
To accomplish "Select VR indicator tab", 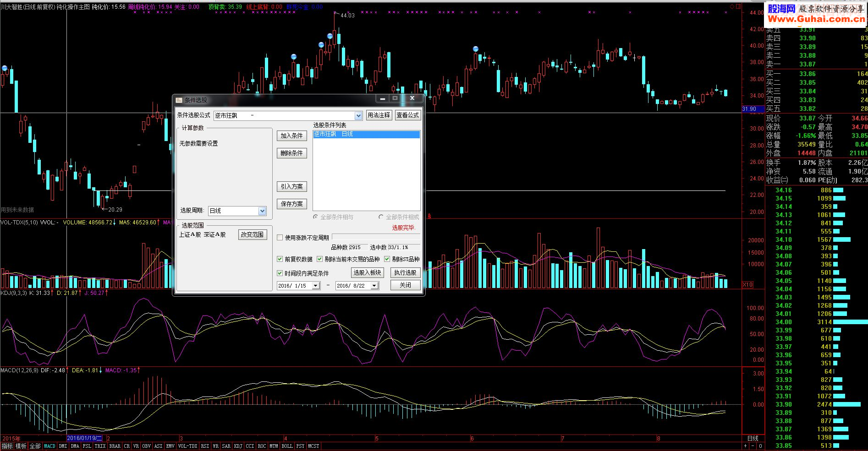I will coord(136,446).
